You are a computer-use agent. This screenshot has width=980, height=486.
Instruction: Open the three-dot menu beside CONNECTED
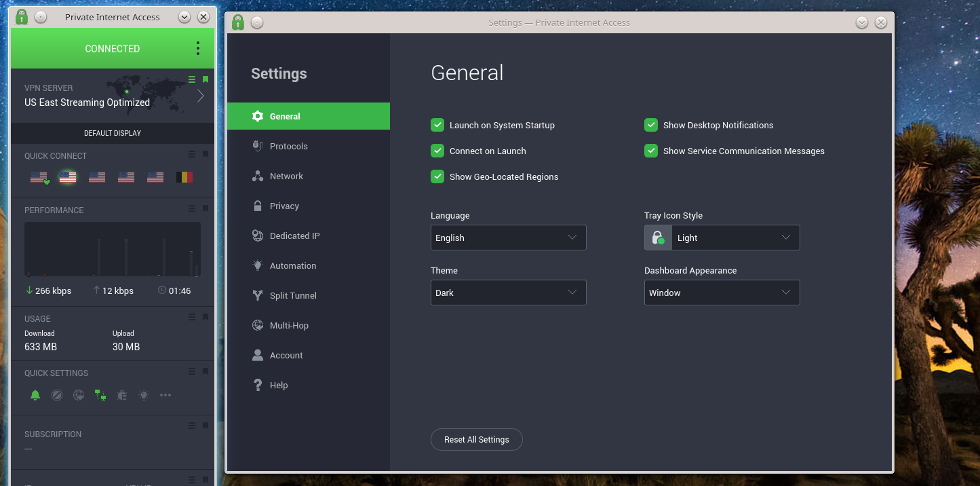pos(198,48)
